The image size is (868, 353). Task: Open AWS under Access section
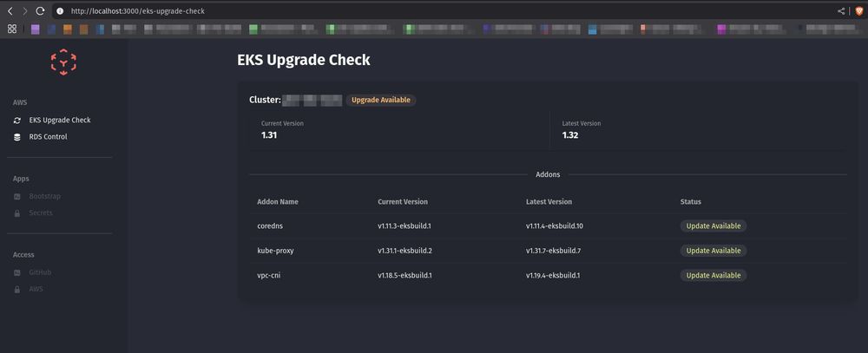point(36,289)
